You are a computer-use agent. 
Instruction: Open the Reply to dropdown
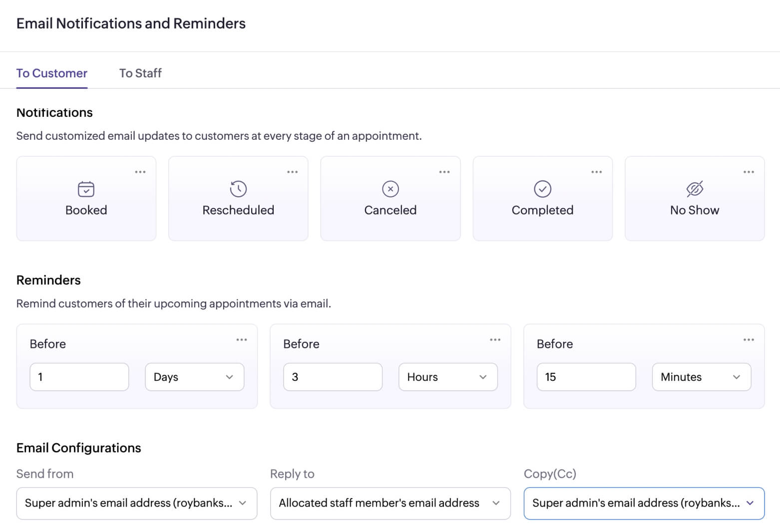tap(390, 503)
